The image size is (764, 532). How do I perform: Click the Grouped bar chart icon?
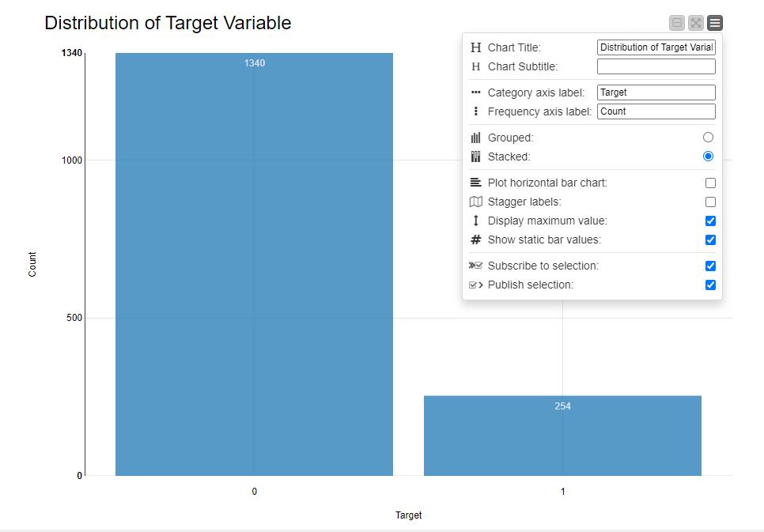(x=475, y=138)
